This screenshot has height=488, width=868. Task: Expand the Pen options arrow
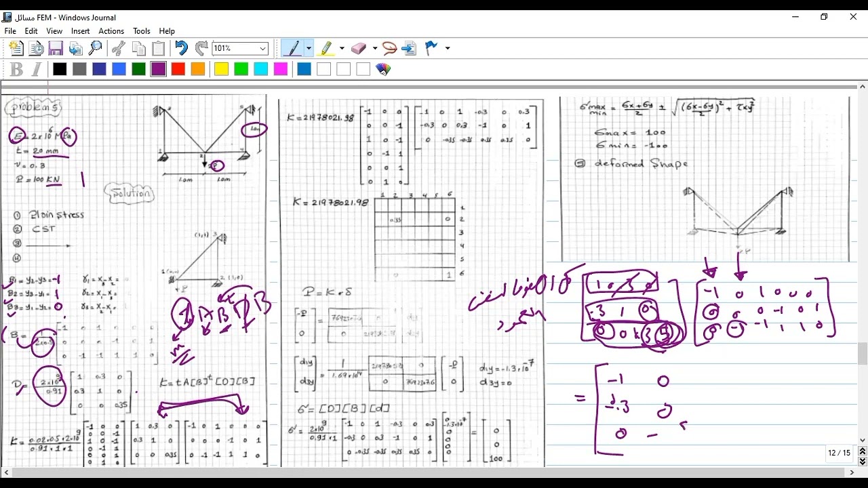309,48
